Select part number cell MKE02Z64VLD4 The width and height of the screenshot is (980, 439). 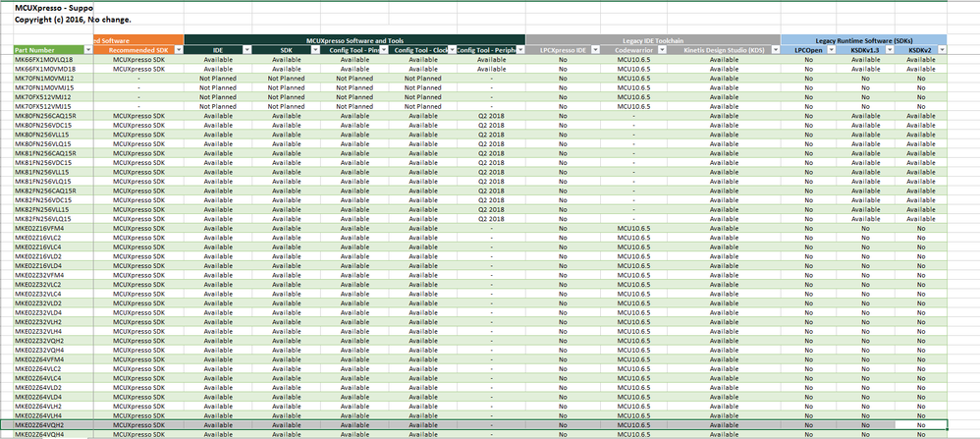point(53,397)
